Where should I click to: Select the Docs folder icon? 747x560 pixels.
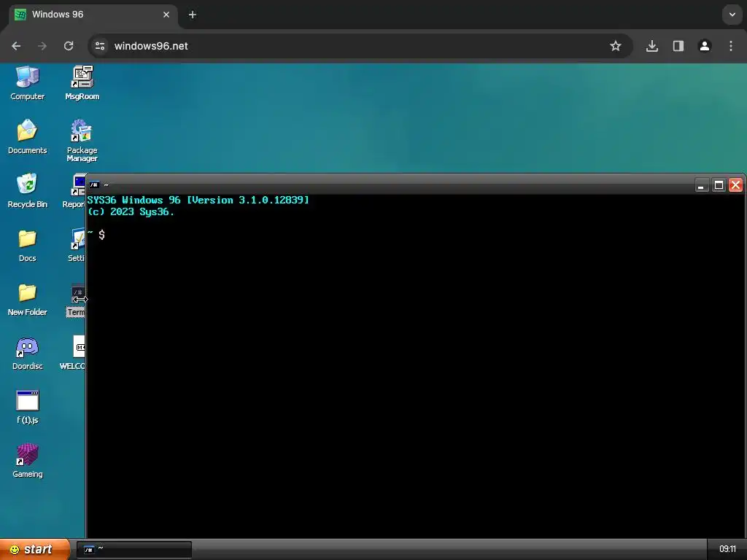[x=27, y=245]
